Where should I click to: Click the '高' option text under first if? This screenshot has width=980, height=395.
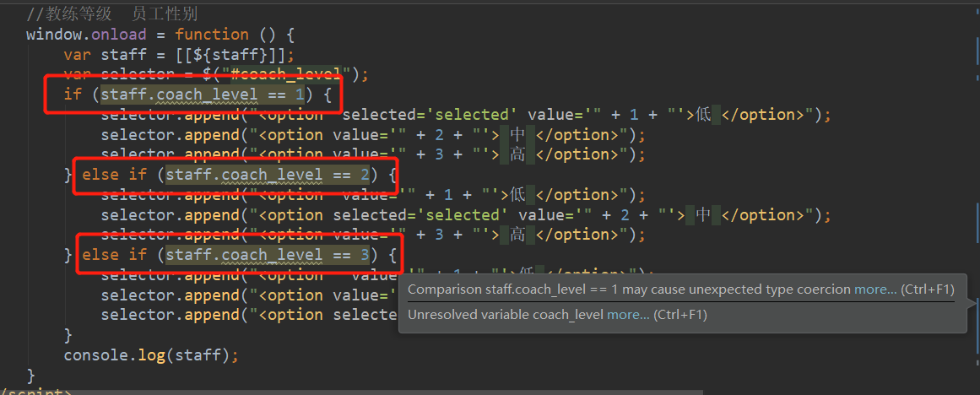tap(517, 154)
